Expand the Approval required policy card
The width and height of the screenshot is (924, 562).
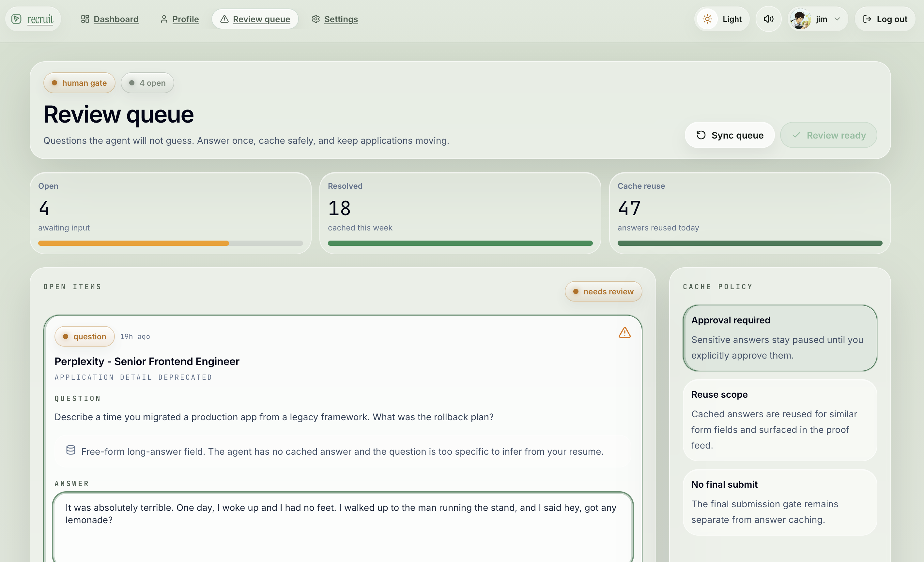point(780,338)
